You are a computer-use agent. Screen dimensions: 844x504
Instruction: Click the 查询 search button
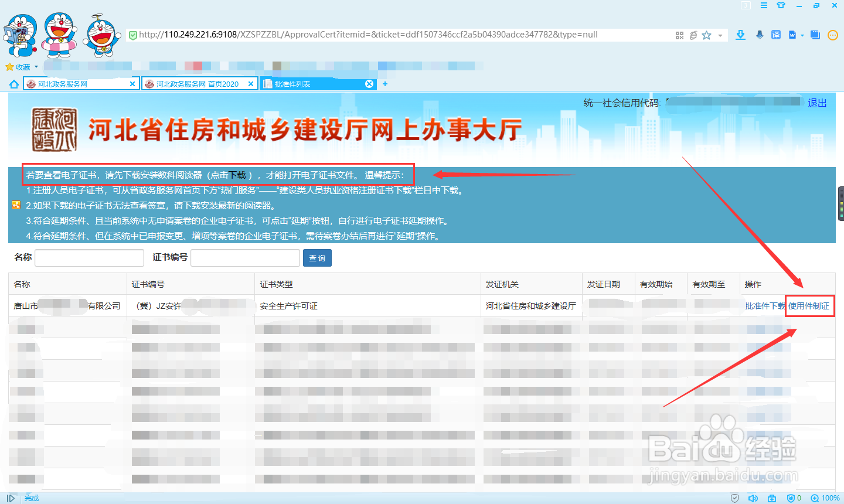tap(316, 258)
